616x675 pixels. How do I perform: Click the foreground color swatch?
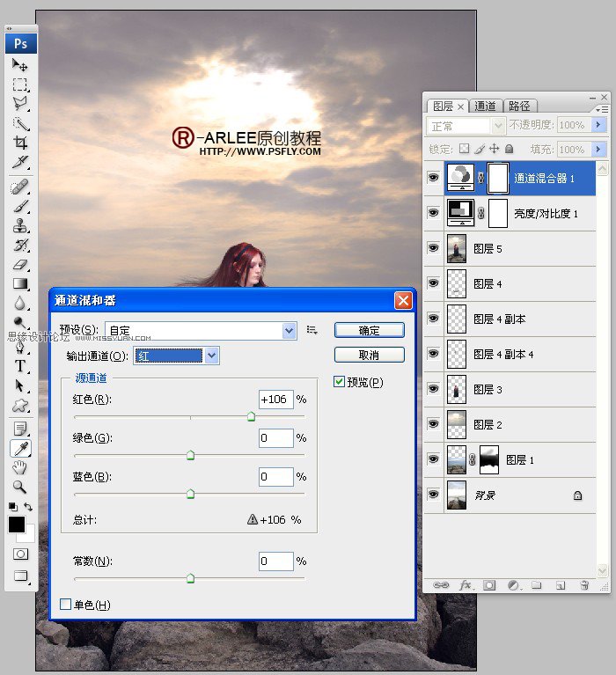[17, 525]
